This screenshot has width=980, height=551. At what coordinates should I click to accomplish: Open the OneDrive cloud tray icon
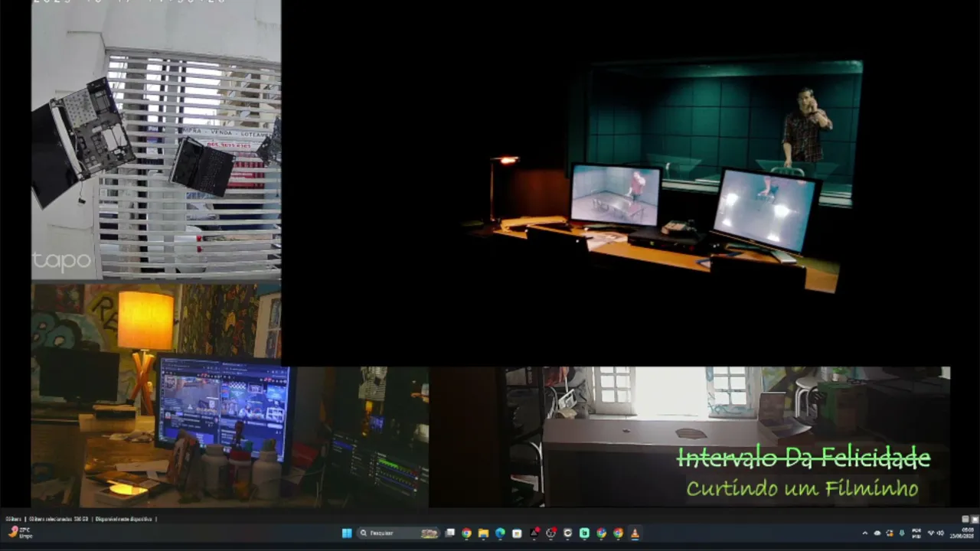tap(877, 533)
